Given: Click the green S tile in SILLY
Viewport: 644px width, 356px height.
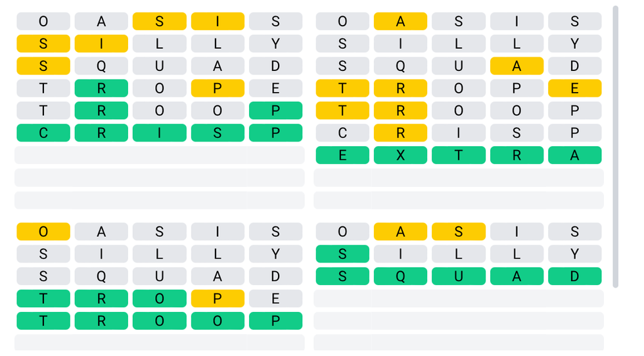Looking at the screenshot, I should tap(342, 254).
